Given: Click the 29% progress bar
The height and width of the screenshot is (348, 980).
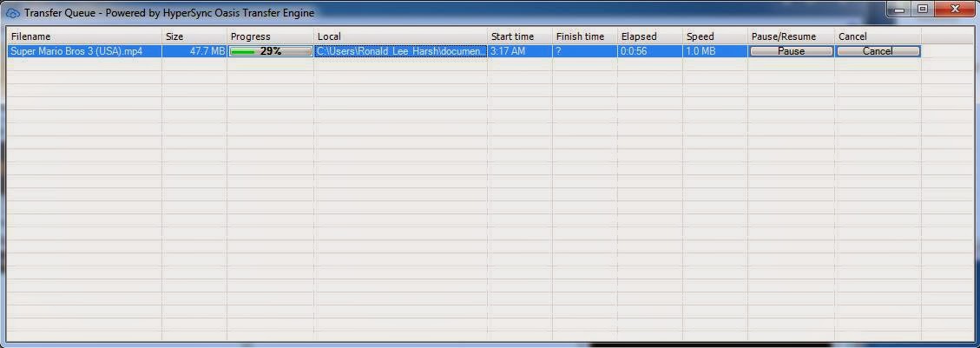Looking at the screenshot, I should point(271,51).
